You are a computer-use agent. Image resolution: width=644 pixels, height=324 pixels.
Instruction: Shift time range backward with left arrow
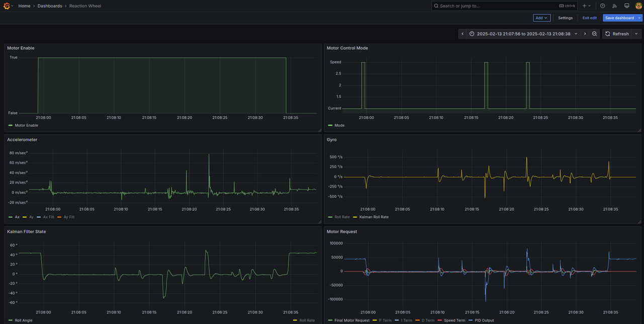click(x=462, y=34)
